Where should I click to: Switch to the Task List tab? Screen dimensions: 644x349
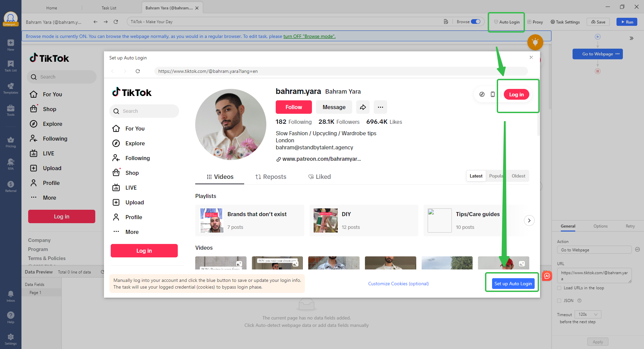[x=109, y=7]
